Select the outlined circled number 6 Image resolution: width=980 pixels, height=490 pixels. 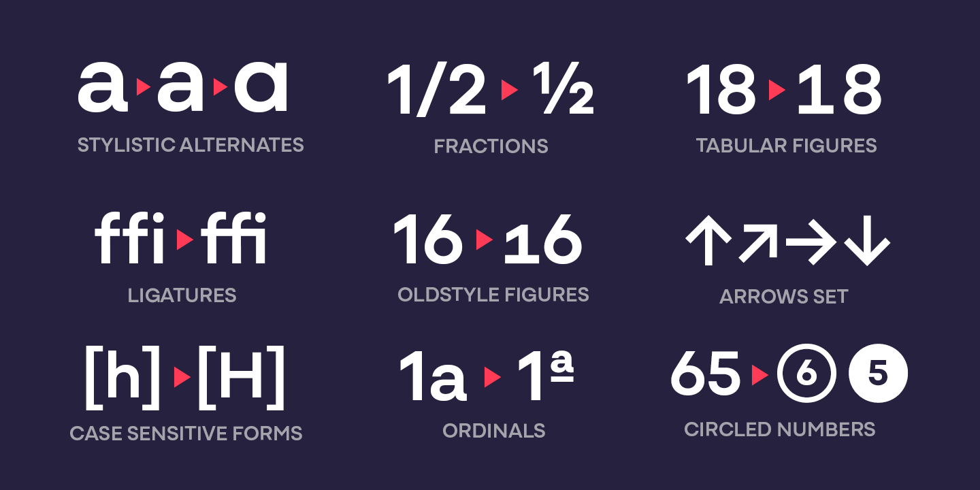pyautogui.click(x=806, y=374)
